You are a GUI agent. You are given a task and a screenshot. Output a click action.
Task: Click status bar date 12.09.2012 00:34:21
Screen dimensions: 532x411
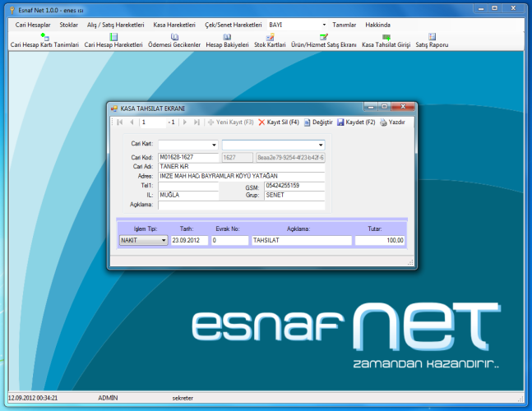(33, 398)
